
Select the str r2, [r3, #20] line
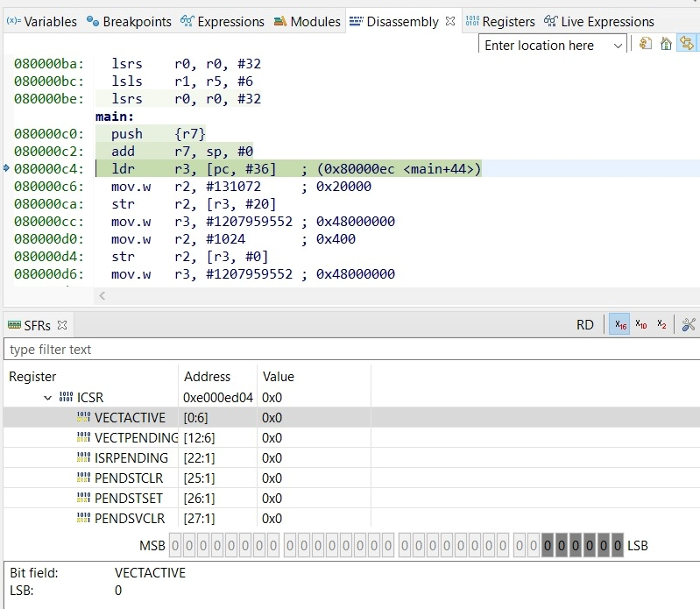(194, 203)
